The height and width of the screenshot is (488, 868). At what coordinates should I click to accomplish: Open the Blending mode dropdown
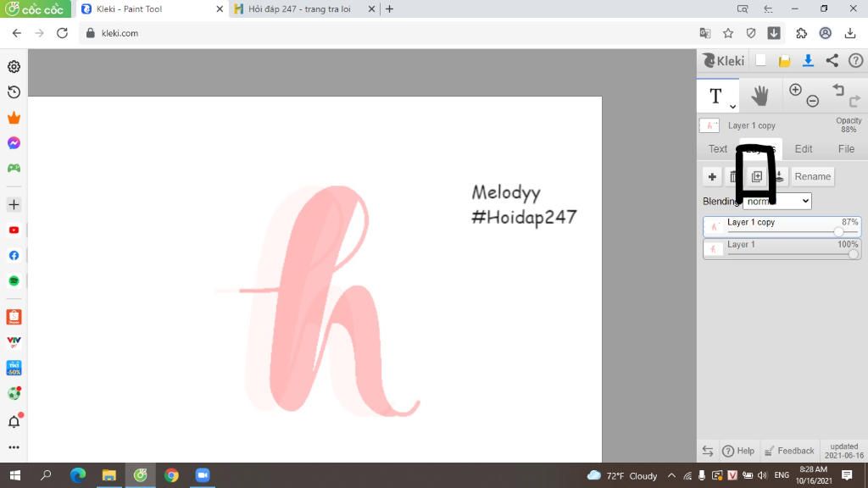click(x=776, y=201)
